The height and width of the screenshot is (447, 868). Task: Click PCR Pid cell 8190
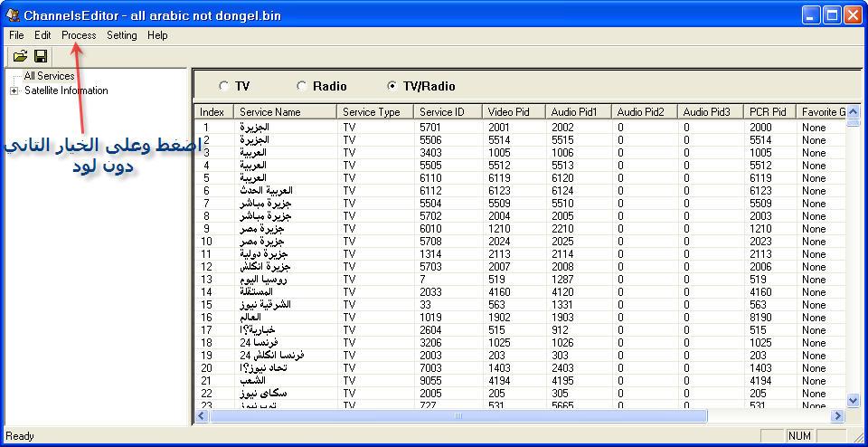(x=760, y=318)
